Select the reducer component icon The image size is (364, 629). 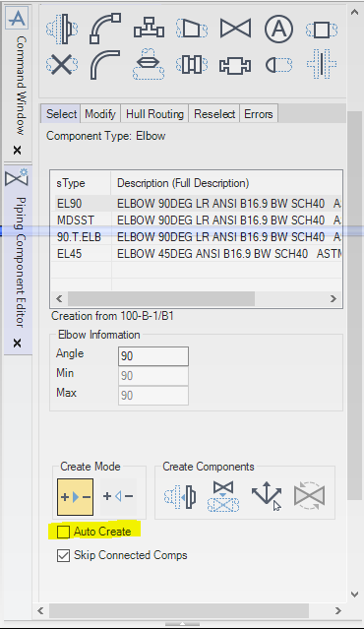tap(192, 29)
